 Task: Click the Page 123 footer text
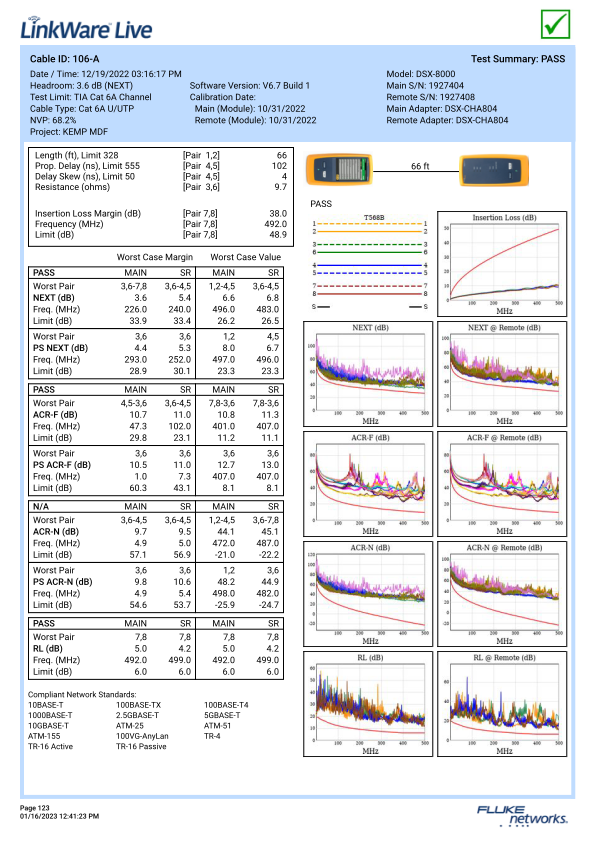click(x=34, y=808)
